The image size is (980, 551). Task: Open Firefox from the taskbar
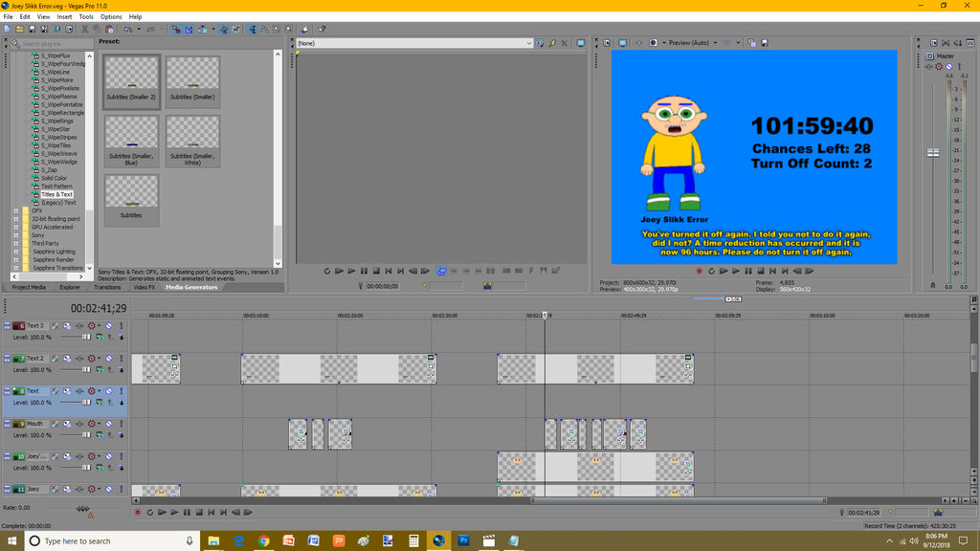tap(438, 541)
